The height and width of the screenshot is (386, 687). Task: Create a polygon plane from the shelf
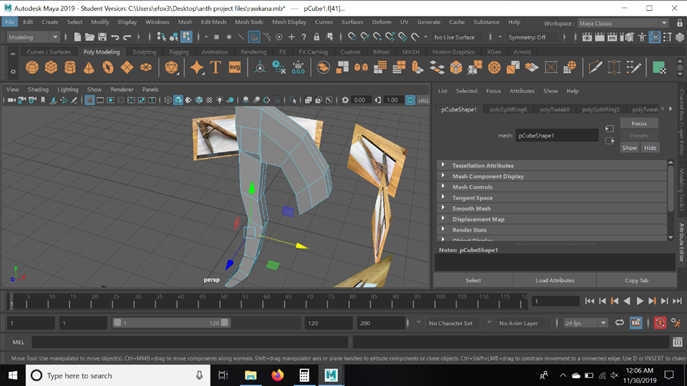click(127, 67)
